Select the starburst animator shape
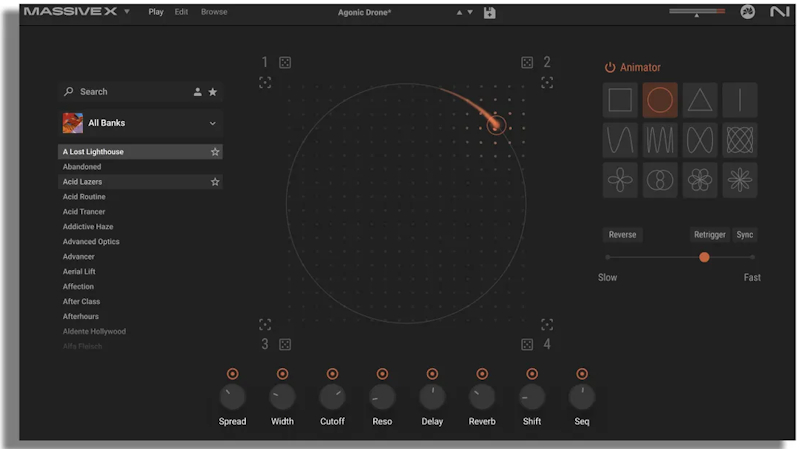The height and width of the screenshot is (449, 800). point(740,180)
